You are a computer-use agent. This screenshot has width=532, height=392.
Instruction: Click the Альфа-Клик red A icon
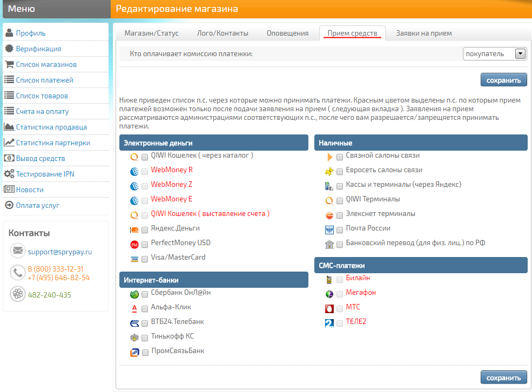click(134, 308)
